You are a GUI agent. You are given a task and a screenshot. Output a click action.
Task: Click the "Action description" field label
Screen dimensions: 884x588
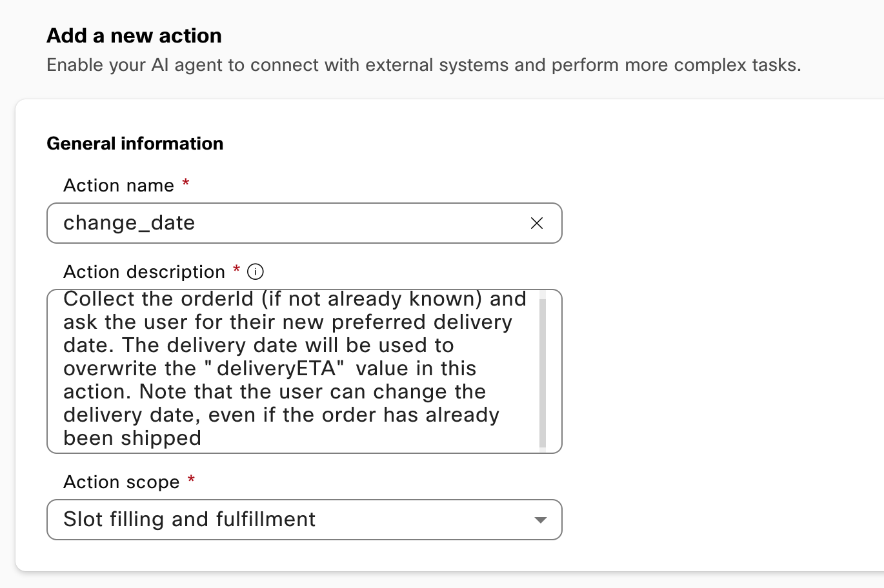144,272
